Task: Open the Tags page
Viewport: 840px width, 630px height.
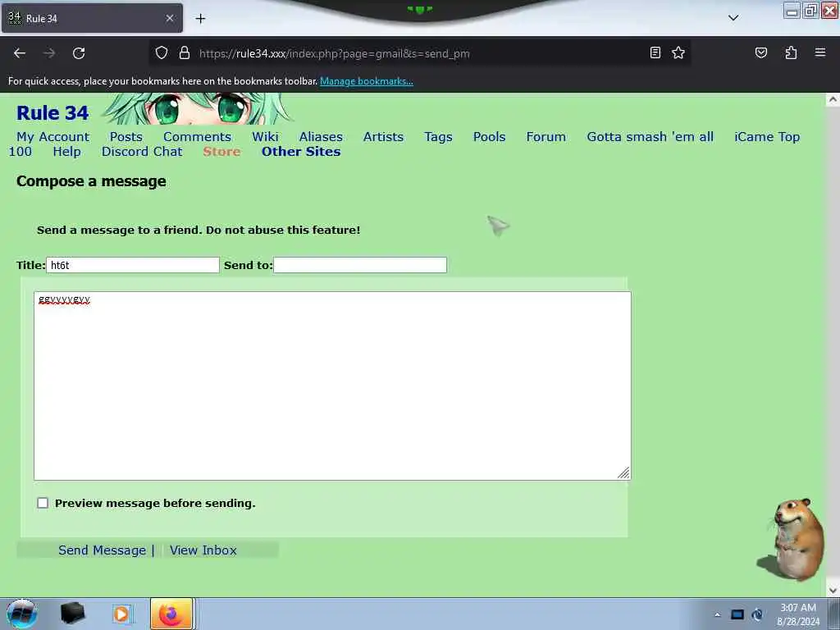Action: point(438,137)
